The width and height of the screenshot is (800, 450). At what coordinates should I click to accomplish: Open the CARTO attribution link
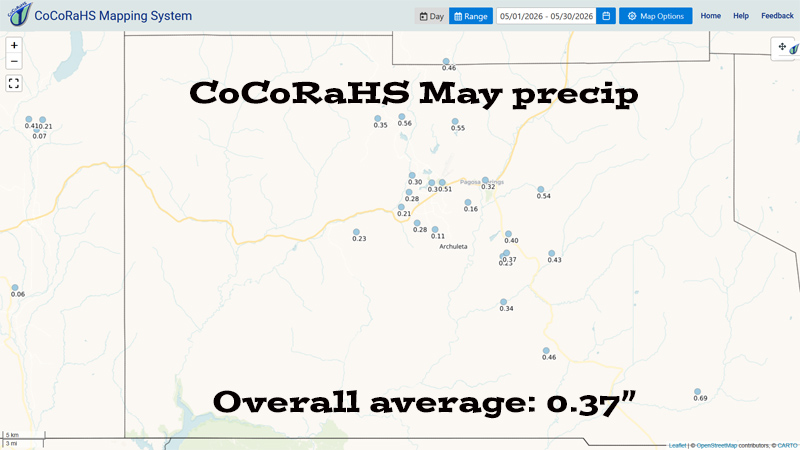(x=787, y=445)
